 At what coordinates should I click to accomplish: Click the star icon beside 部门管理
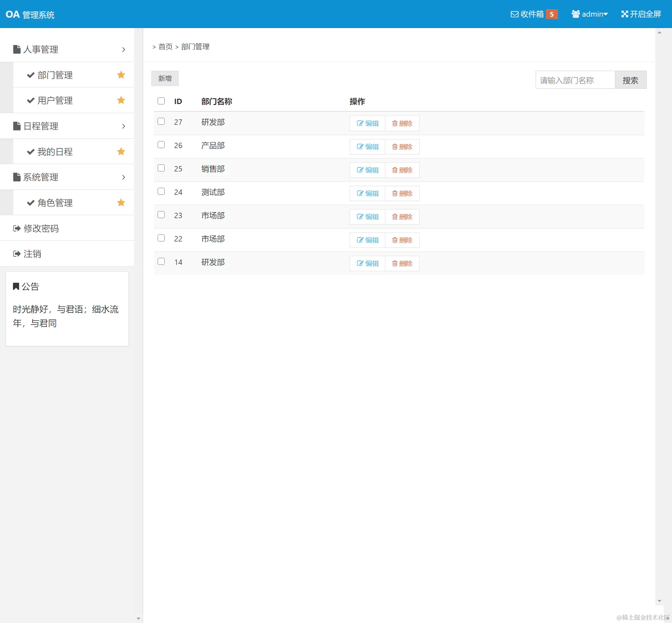121,75
